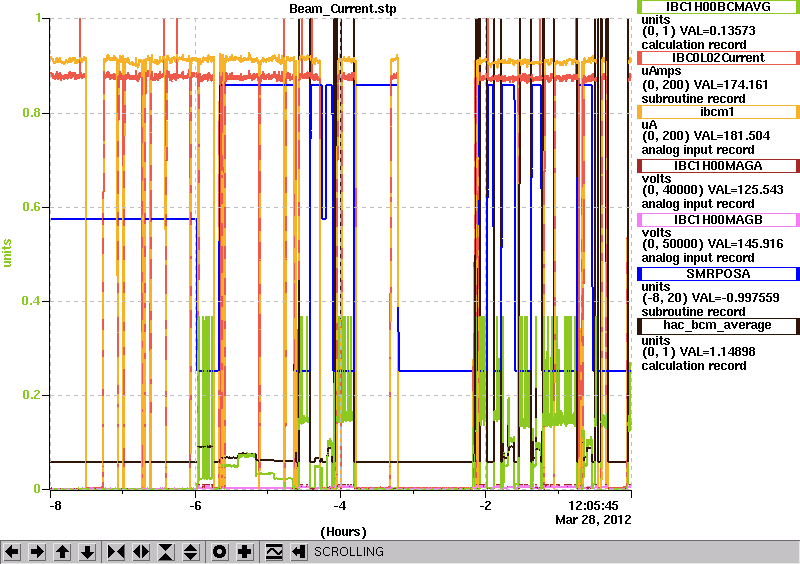Click the -2 hours tick label
The width and height of the screenshot is (800, 564).
point(485,506)
